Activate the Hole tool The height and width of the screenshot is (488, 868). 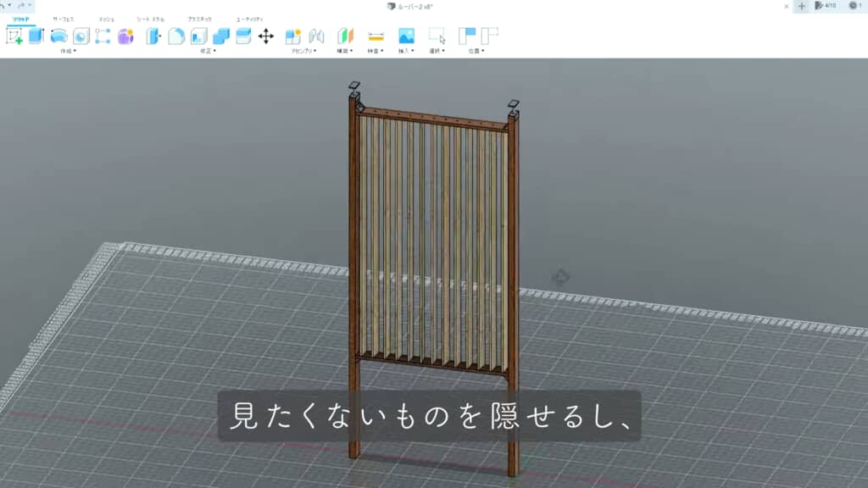(81, 36)
